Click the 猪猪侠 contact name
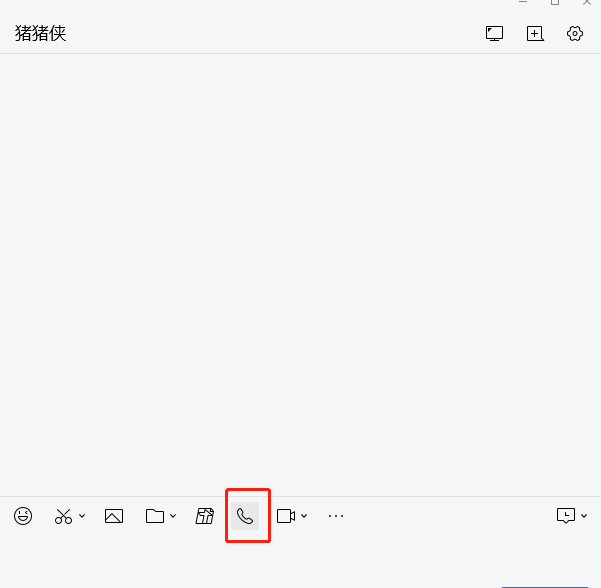601x588 pixels. 41,33
